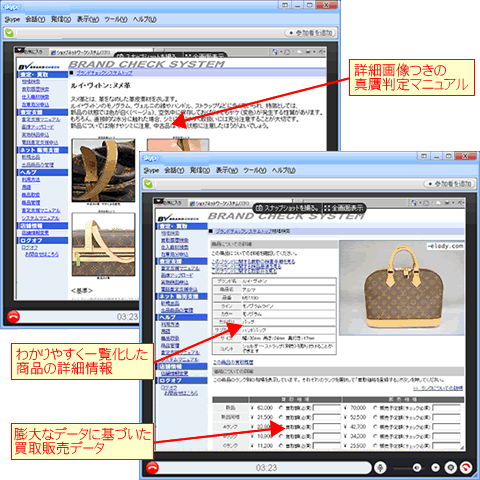Select the sell radio button for ¥70,000 row
480x480 pixels.
pyautogui.click(x=375, y=408)
